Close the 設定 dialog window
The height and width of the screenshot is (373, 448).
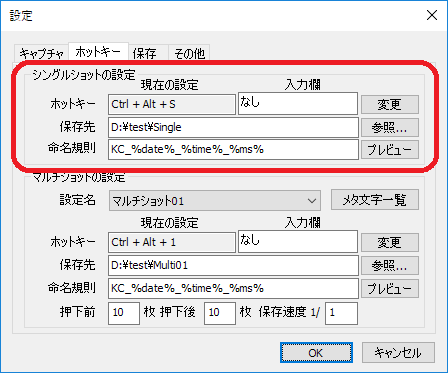tap(432, 15)
